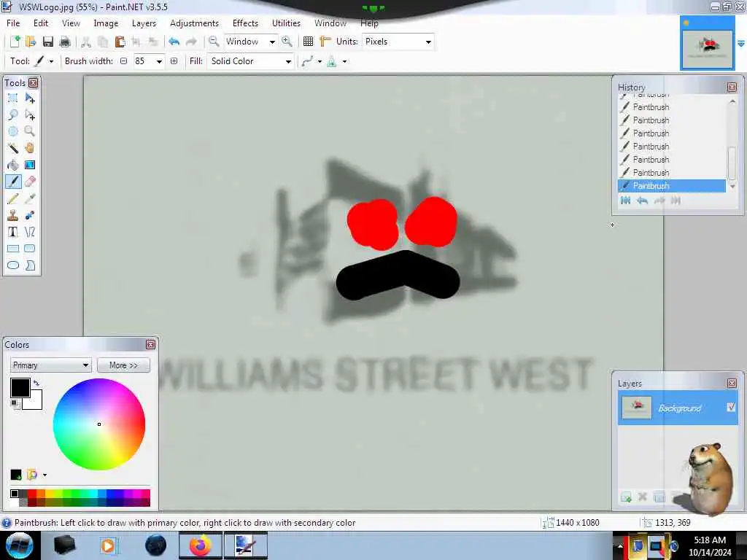Open the Brush width 85 dropdown

159,61
